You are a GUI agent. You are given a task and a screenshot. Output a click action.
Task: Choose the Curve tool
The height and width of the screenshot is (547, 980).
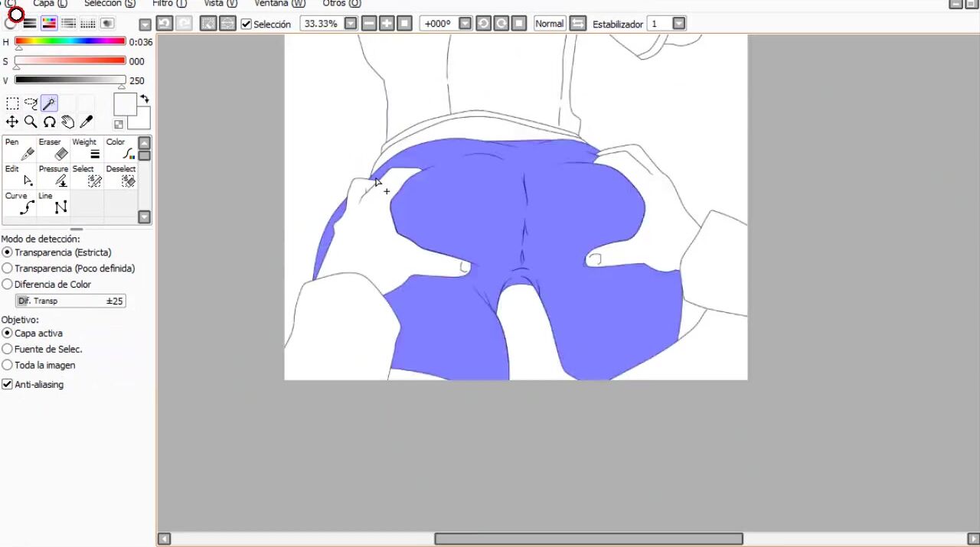20,203
